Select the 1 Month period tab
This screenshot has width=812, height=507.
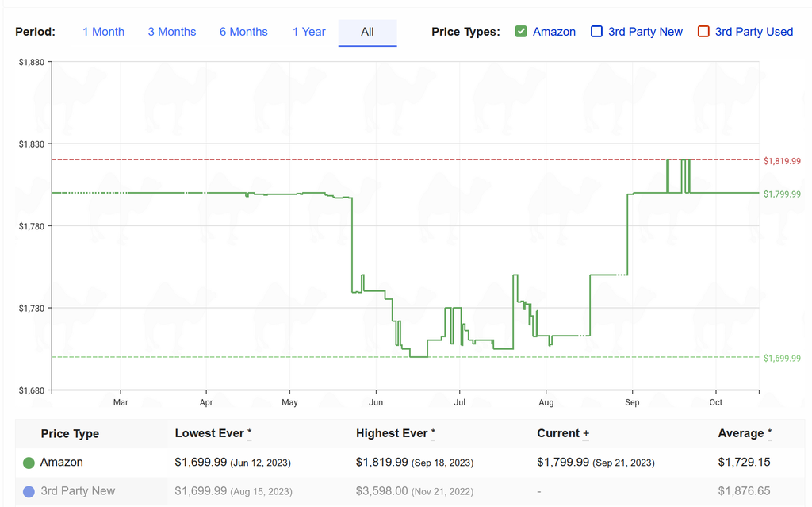103,32
